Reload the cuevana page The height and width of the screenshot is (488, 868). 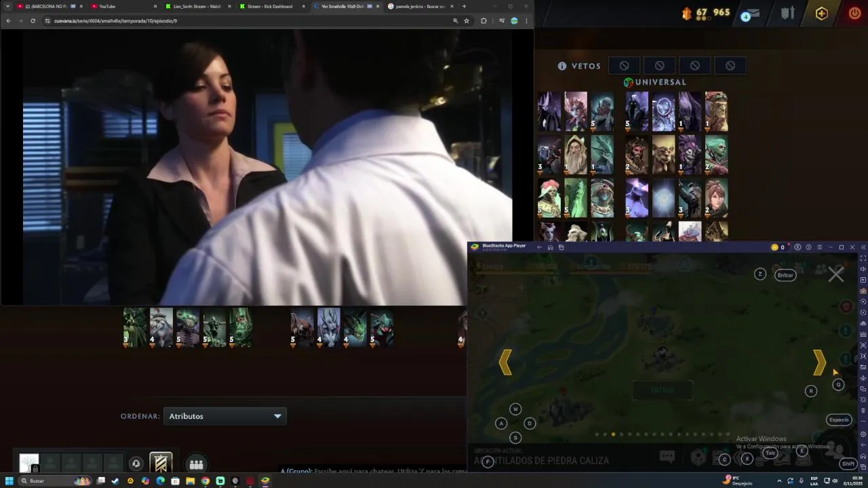(33, 21)
